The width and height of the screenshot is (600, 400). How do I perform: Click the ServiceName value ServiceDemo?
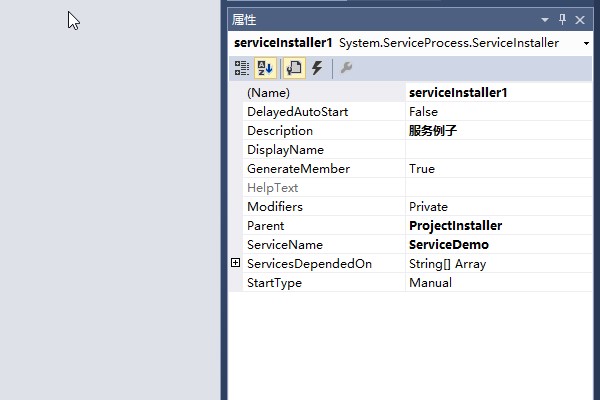click(x=498, y=245)
